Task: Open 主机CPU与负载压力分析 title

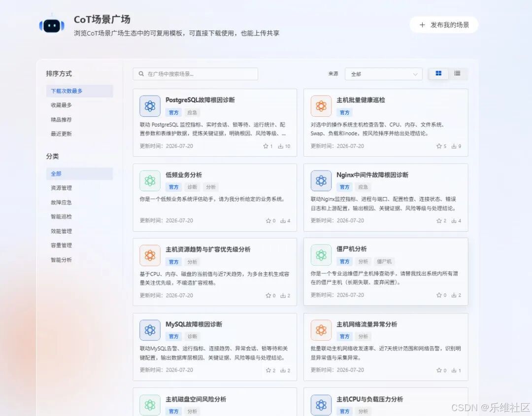Action: [369, 399]
